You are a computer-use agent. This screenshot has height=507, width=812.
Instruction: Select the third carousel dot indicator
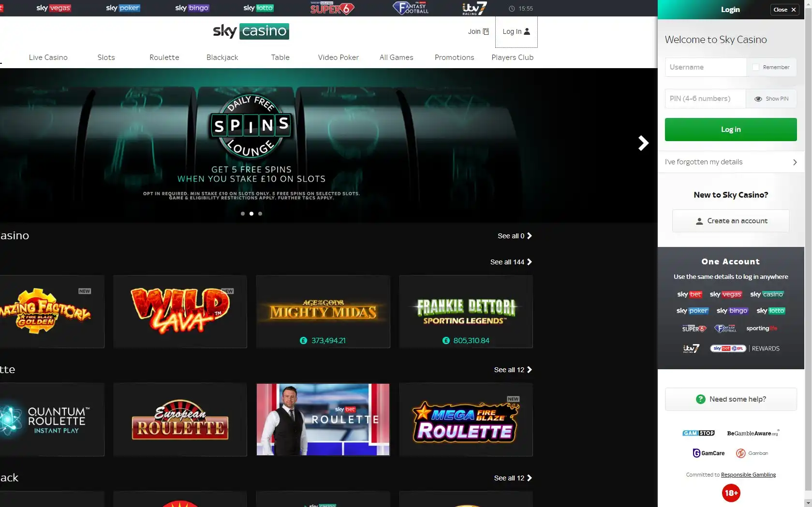tap(260, 214)
